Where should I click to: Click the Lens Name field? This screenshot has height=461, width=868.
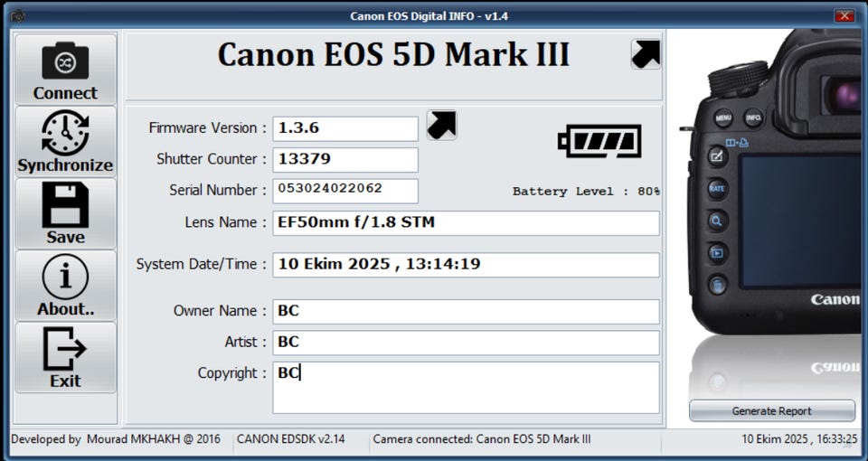click(x=467, y=223)
